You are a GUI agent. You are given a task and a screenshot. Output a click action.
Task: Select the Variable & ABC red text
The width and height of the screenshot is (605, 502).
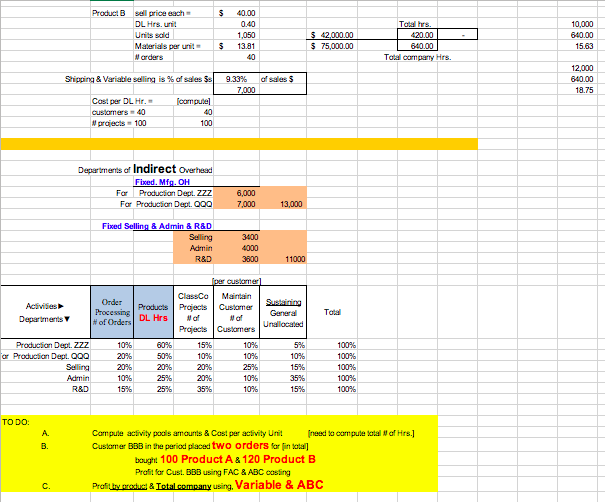(279, 485)
